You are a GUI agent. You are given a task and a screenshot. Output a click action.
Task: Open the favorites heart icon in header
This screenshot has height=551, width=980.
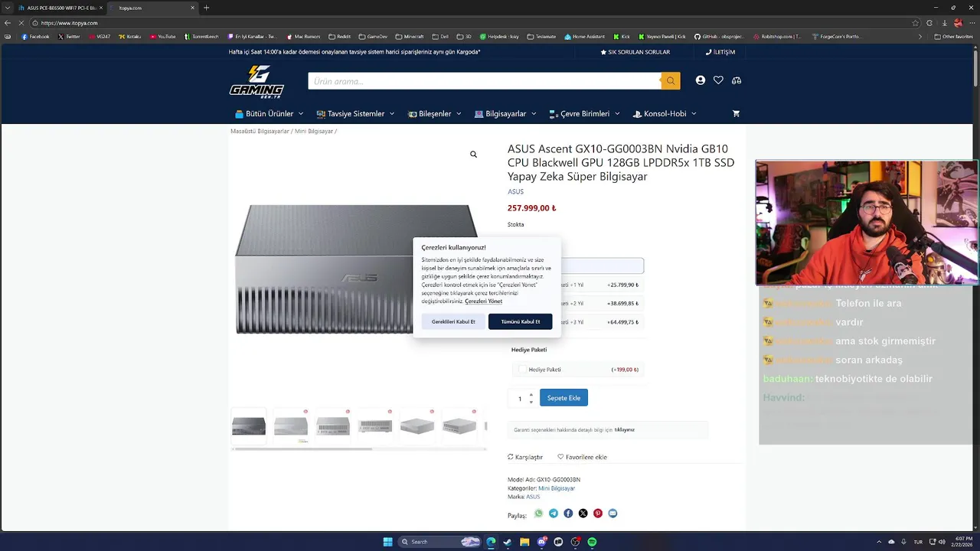tap(718, 80)
